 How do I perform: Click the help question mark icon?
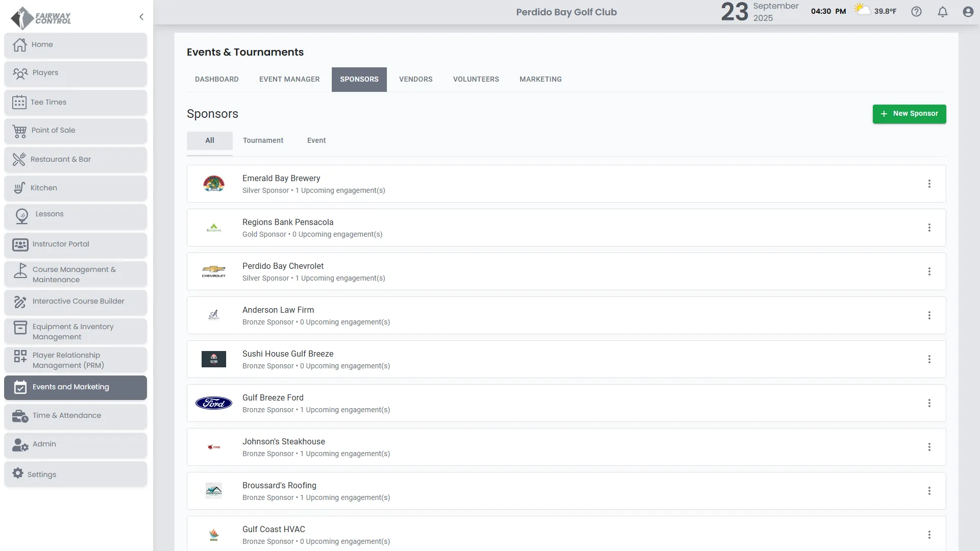pyautogui.click(x=916, y=12)
